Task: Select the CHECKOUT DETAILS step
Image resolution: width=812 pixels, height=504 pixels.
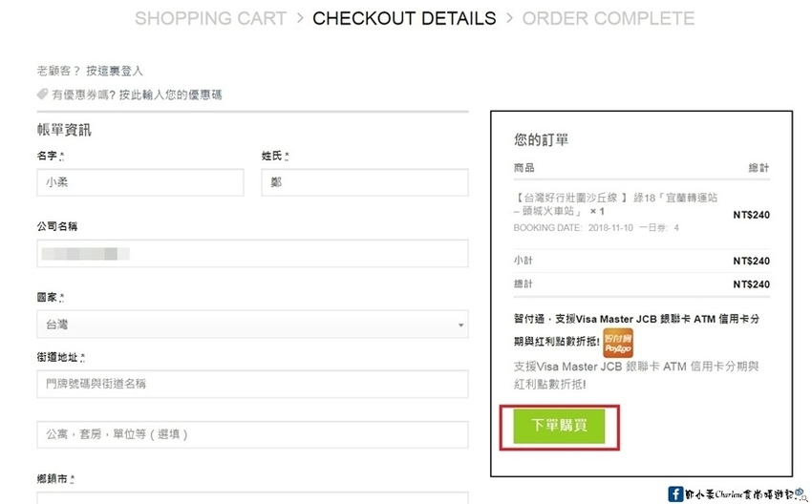Action: point(404,18)
